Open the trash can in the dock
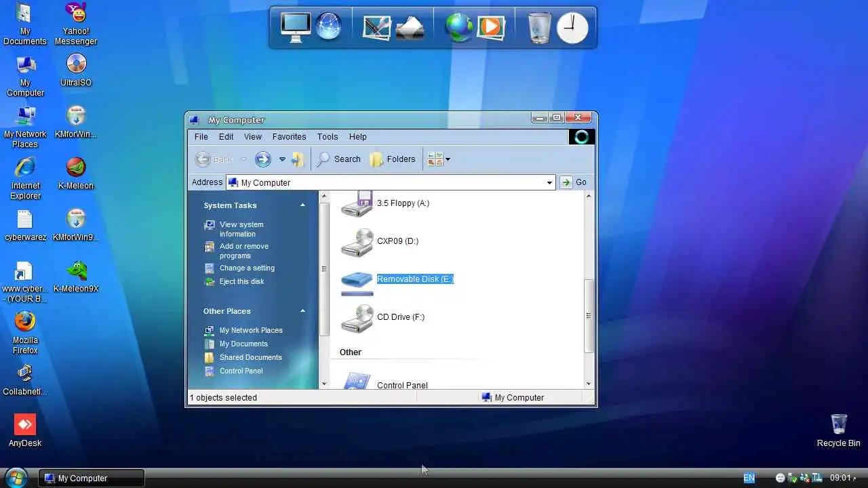The width and height of the screenshot is (868, 488). coord(540,28)
